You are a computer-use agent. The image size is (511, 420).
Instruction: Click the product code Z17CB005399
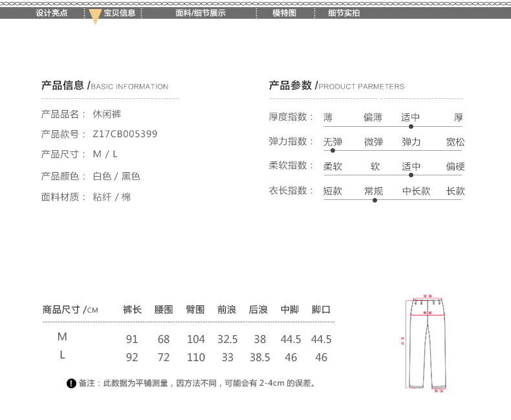[125, 134]
